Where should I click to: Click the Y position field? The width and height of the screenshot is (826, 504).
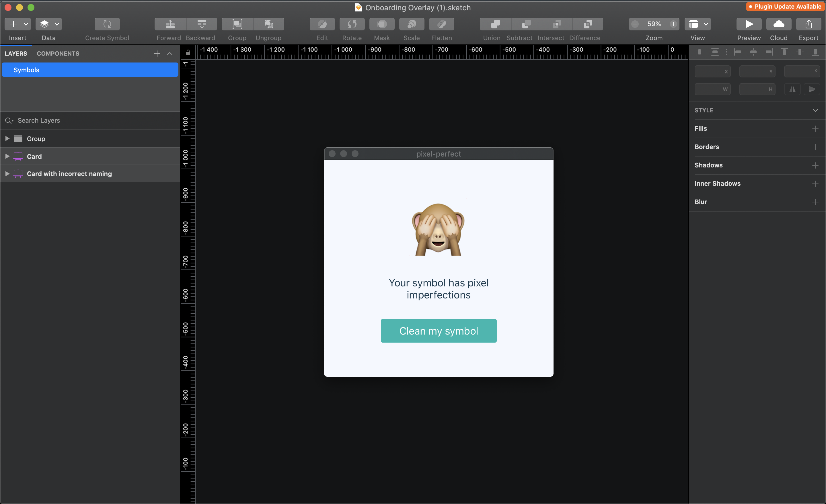click(x=757, y=71)
